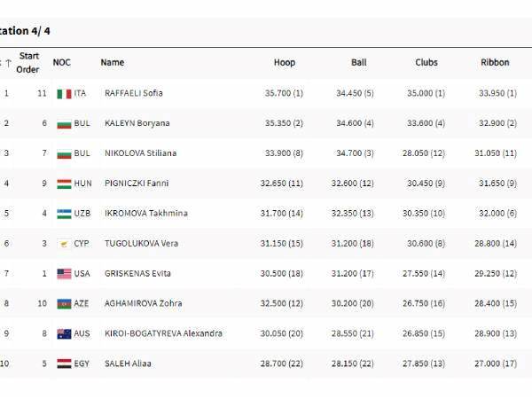
Task: Click the Egypt flag icon
Action: tap(64, 364)
